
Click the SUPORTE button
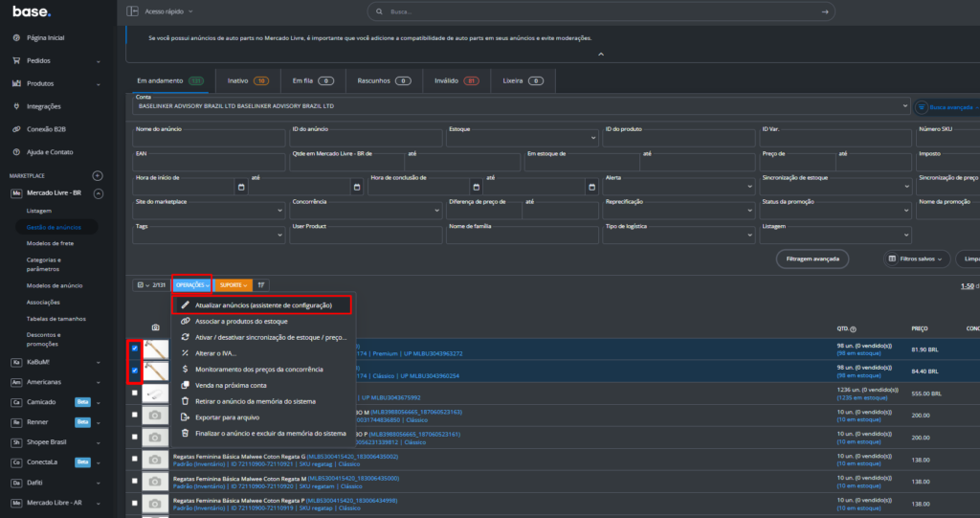234,285
